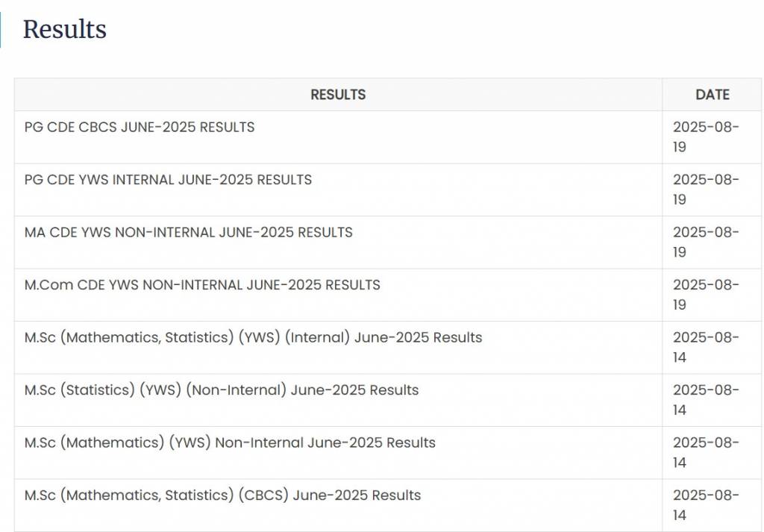
Task: Select MA CDE YWS NON-INTERNAL results
Action: (x=188, y=233)
